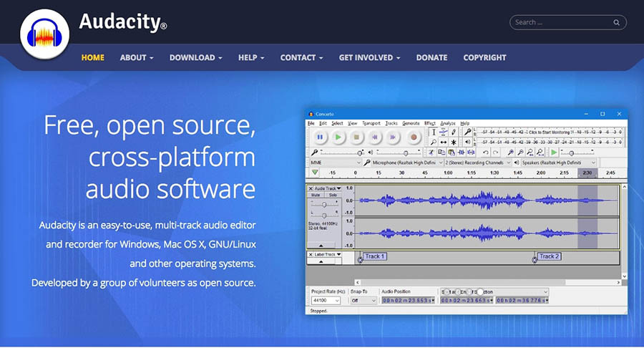Open the DONATE nav link
This screenshot has width=644, height=348.
click(431, 57)
